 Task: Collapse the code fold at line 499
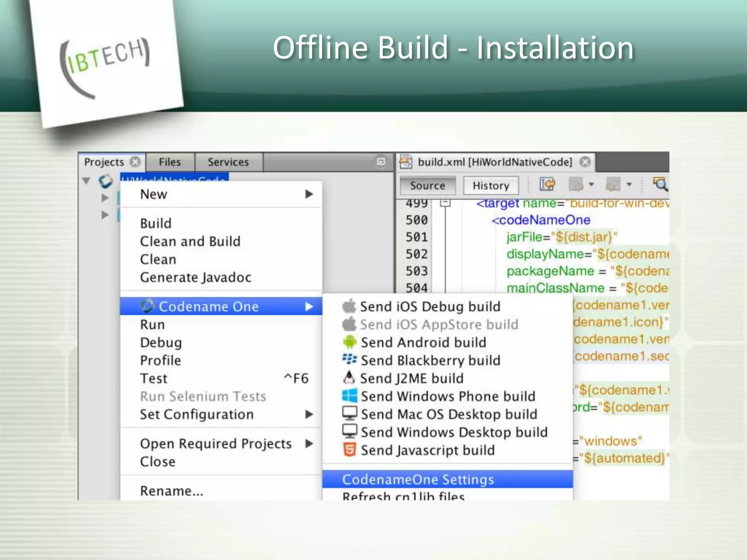(445, 203)
